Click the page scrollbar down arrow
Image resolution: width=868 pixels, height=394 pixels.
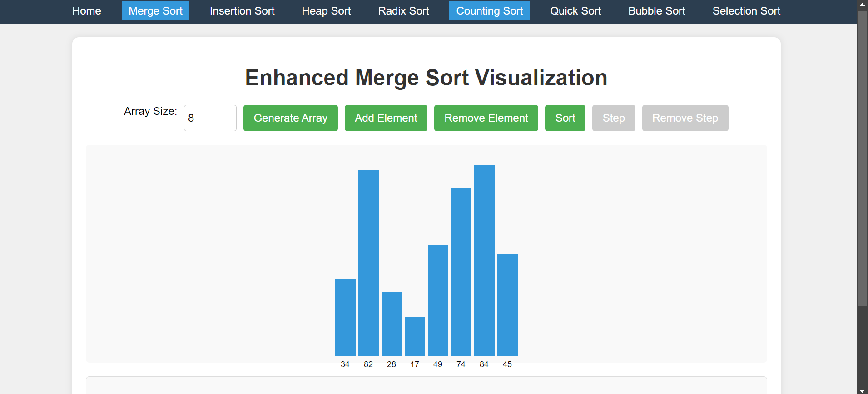[x=862, y=390]
